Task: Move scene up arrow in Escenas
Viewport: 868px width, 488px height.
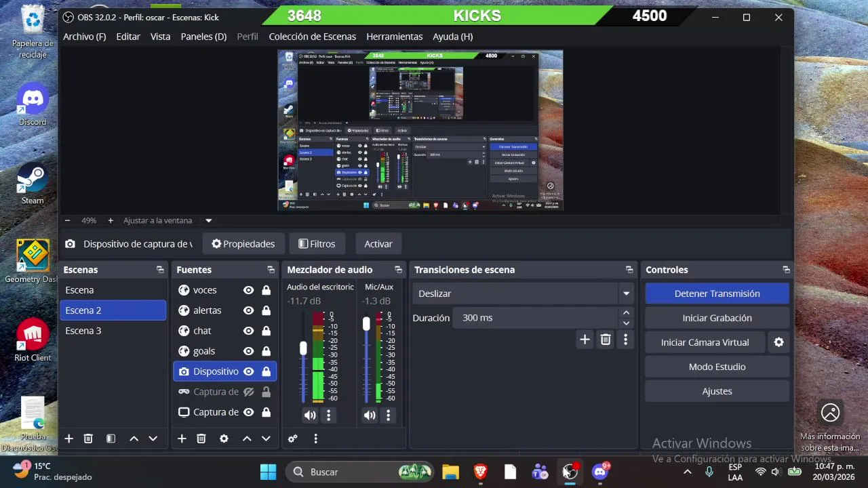Action: click(134, 439)
